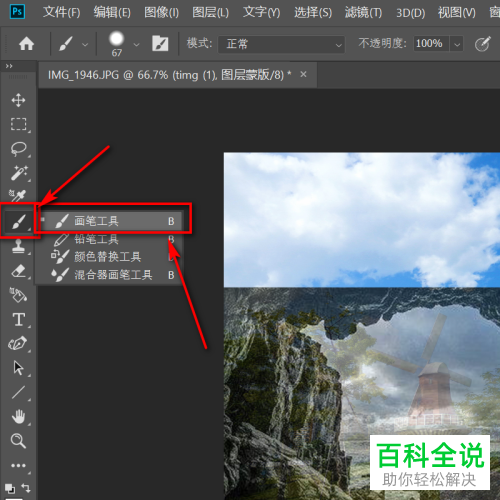Open the 文件(F) menu

(62, 12)
